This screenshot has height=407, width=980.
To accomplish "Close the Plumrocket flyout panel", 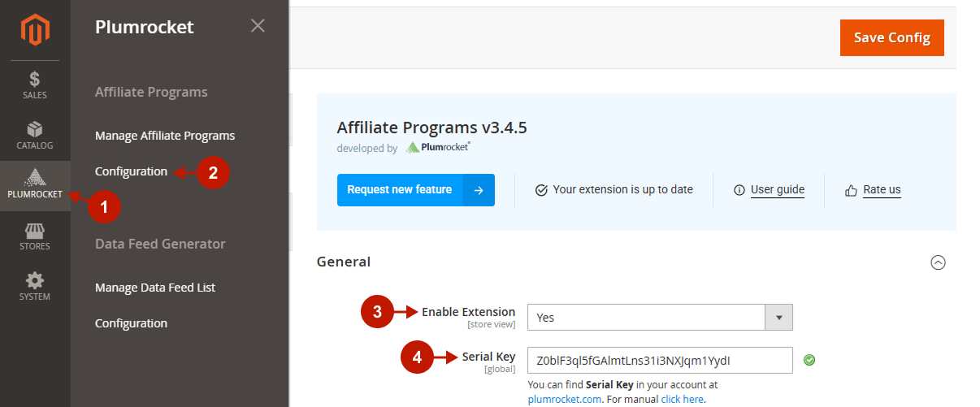I will pyautogui.click(x=258, y=26).
